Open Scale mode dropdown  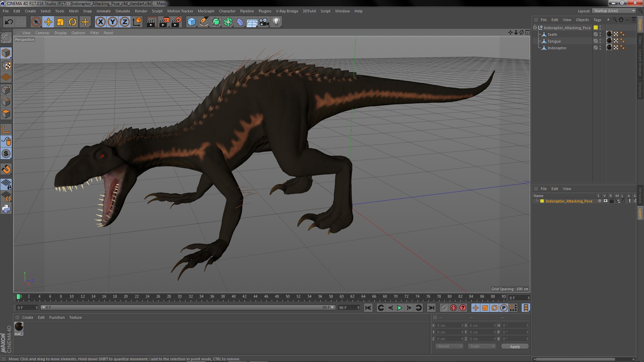click(x=482, y=347)
